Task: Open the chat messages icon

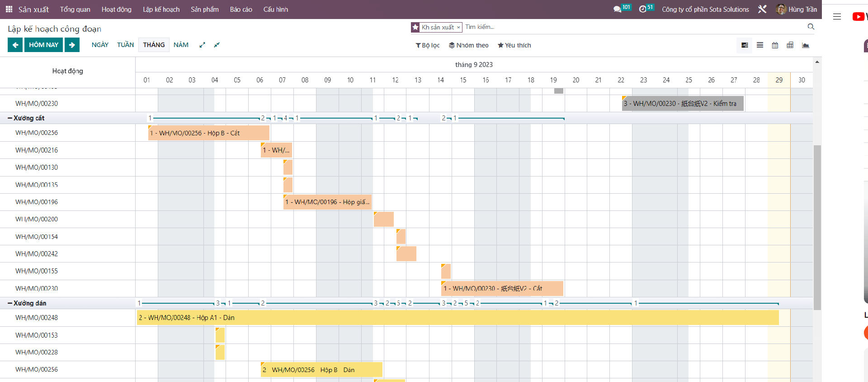Action: point(617,9)
